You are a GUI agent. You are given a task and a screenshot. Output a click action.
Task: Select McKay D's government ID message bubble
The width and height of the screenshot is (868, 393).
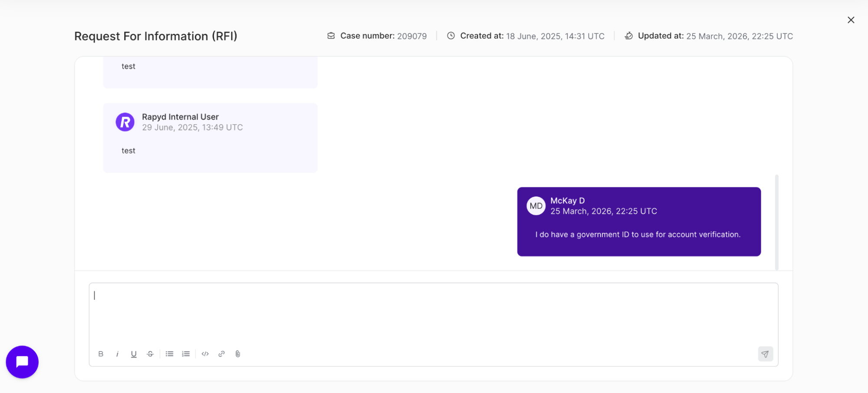638,234
